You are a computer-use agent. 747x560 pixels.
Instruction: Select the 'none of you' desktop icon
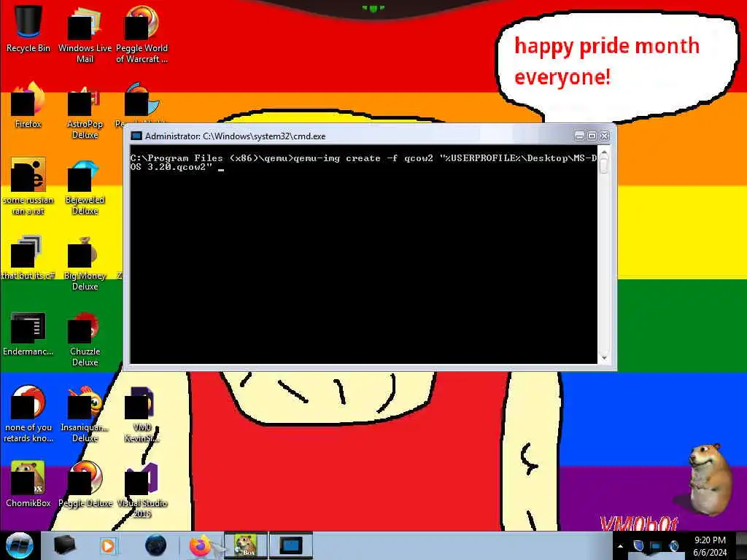coord(28,413)
